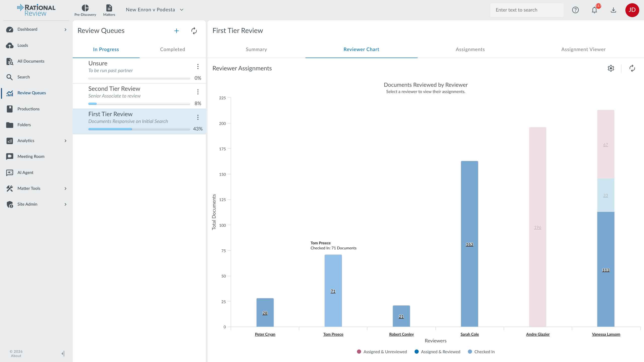
Task: Switch to the Assignments tab
Action: tap(470, 50)
